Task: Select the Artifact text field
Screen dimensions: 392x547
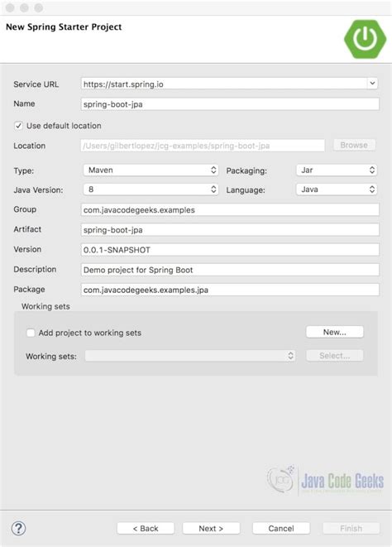Action: tap(230, 229)
